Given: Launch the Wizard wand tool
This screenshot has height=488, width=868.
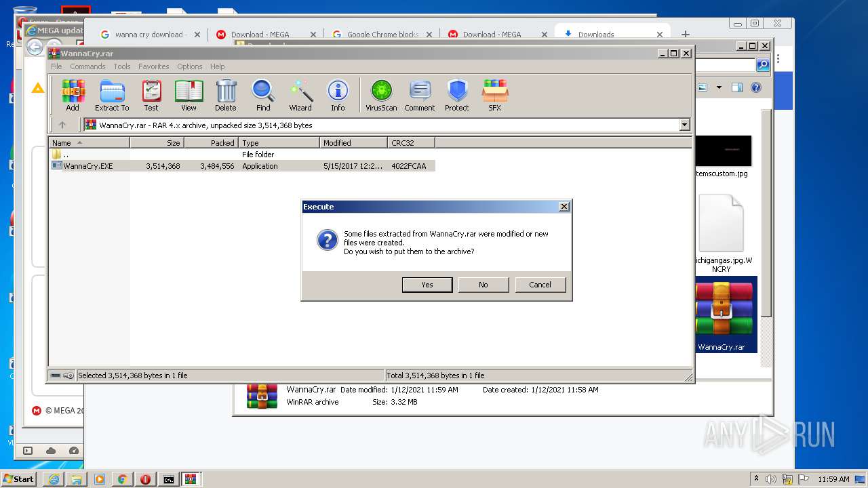Looking at the screenshot, I should [x=300, y=95].
